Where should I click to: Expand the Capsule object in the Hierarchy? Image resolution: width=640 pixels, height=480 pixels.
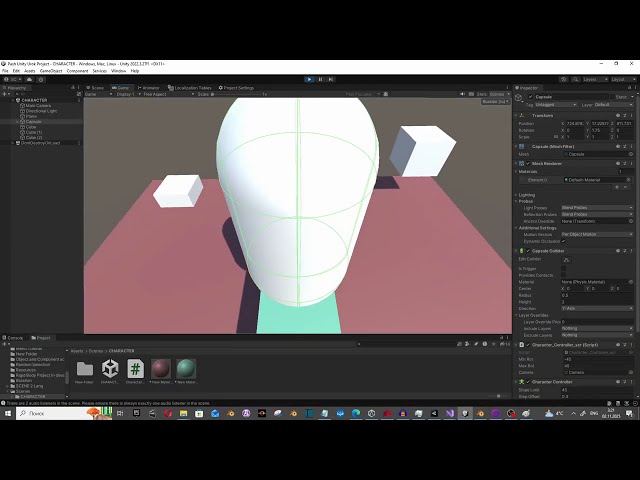17,122
